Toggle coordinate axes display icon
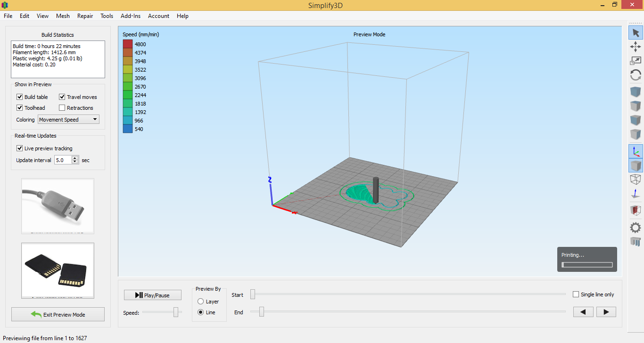Viewport: 644px width, 343px height. pos(636,151)
